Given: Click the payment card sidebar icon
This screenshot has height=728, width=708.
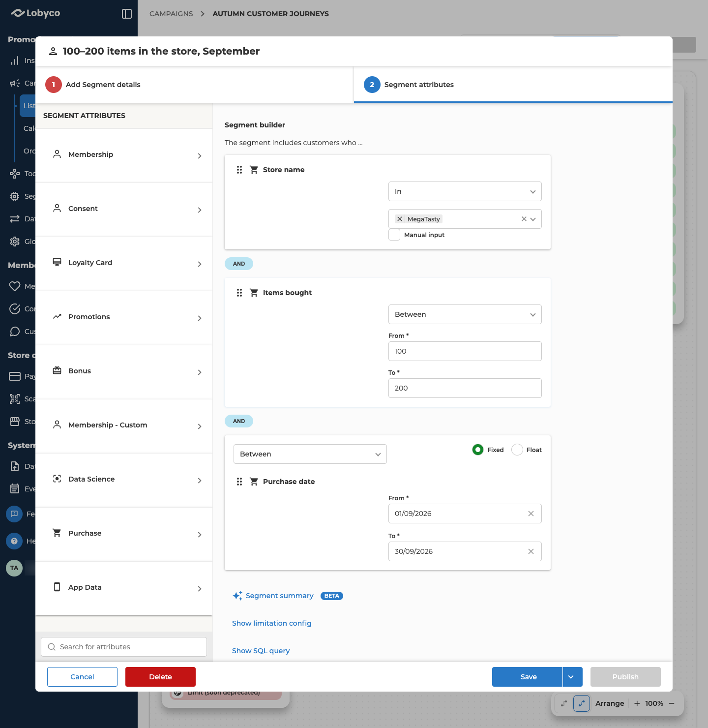Looking at the screenshot, I should (x=15, y=376).
